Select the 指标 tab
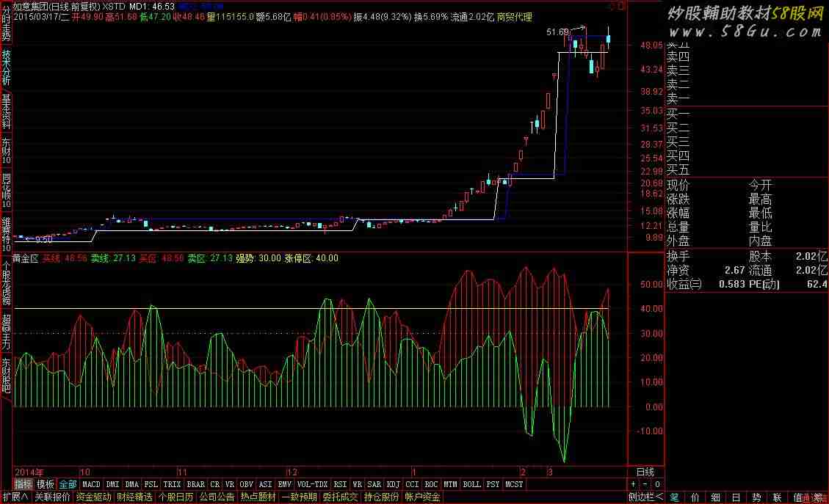 [x=23, y=484]
